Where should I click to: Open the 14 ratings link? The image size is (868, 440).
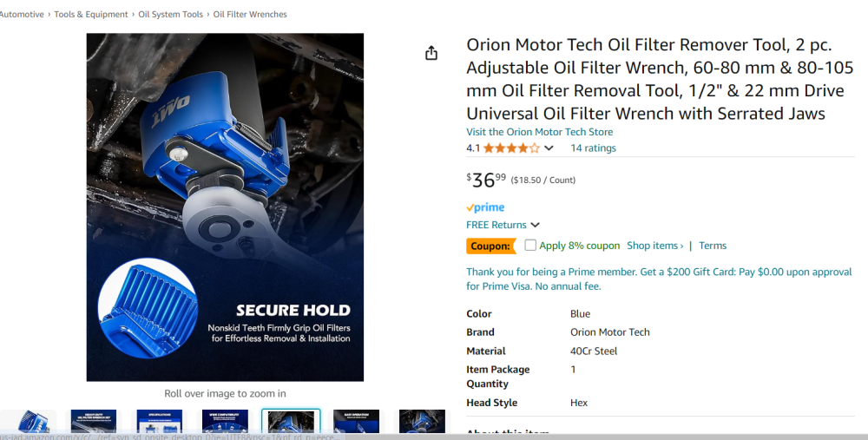click(x=593, y=148)
